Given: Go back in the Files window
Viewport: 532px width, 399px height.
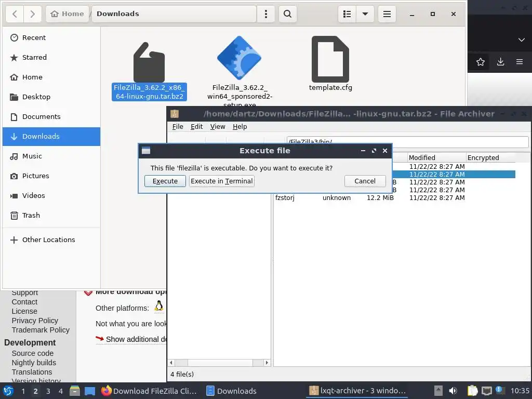Looking at the screenshot, I should click(15, 14).
